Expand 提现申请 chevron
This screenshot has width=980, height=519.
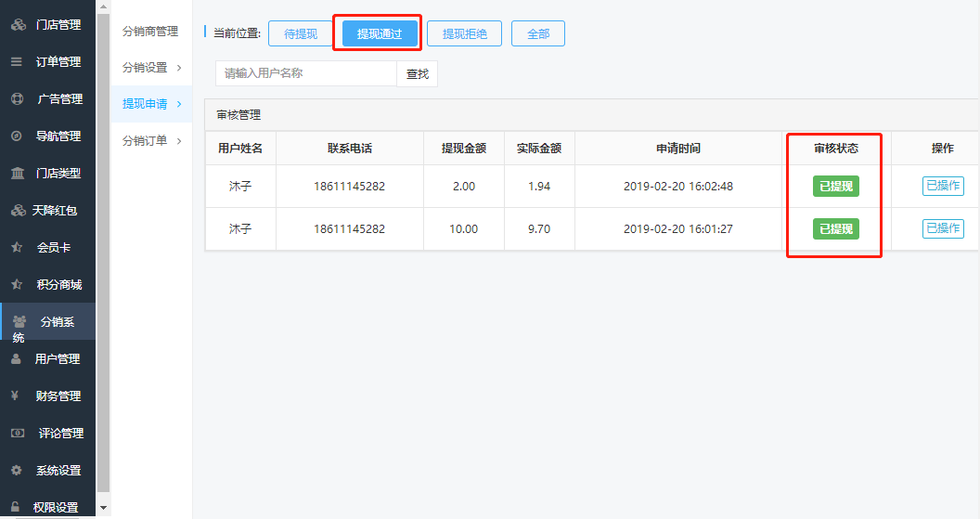(x=179, y=104)
